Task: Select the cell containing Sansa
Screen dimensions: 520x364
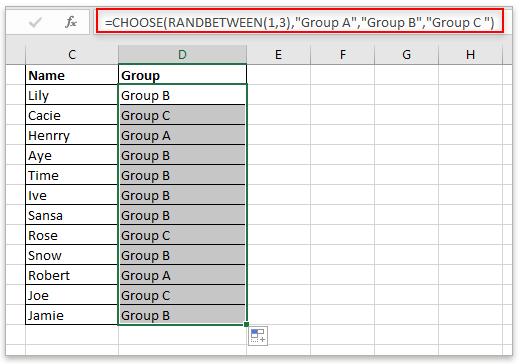Action: pyautogui.click(x=72, y=215)
